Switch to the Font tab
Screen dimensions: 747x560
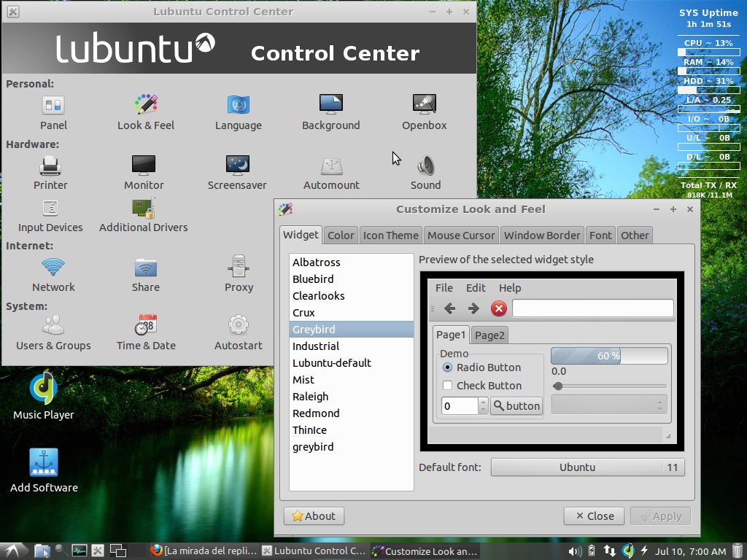click(x=600, y=236)
